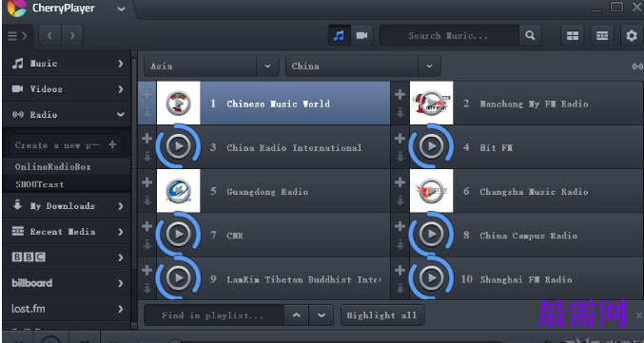Open the BBC section

[x=67, y=257]
